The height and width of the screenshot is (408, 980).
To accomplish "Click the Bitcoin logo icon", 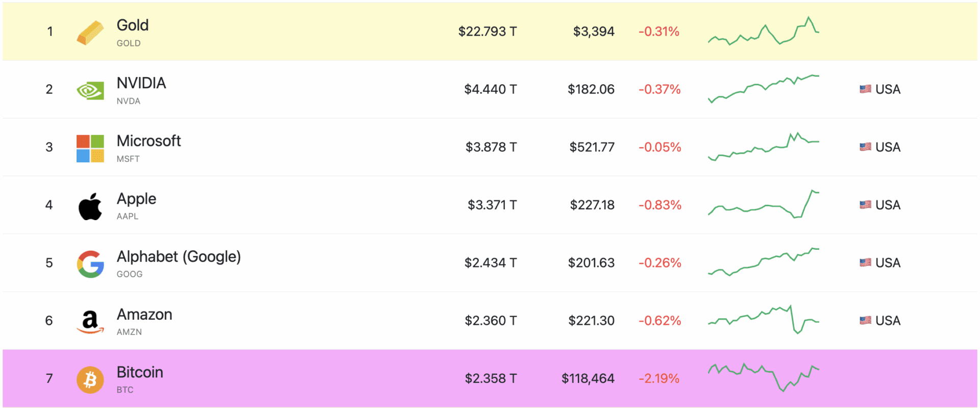I will pyautogui.click(x=90, y=379).
